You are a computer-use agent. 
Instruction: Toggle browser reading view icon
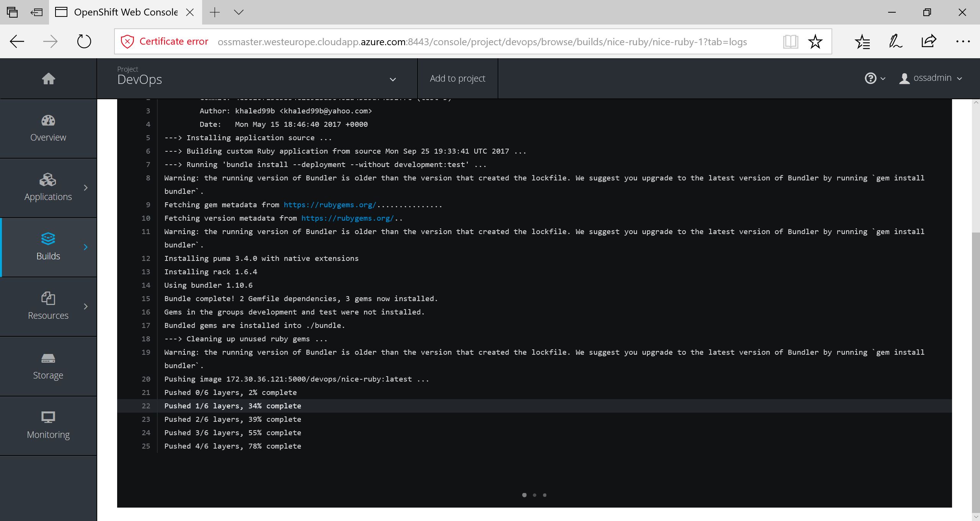791,41
